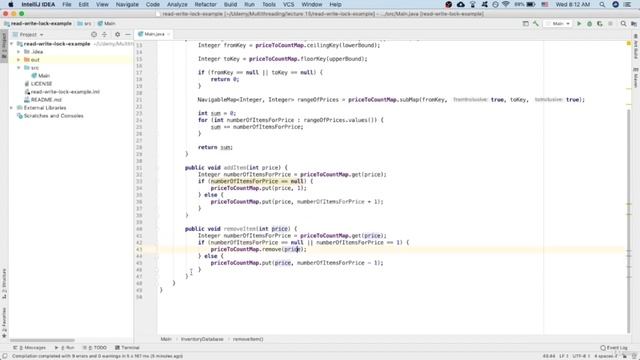Open the File menu

click(67, 4)
